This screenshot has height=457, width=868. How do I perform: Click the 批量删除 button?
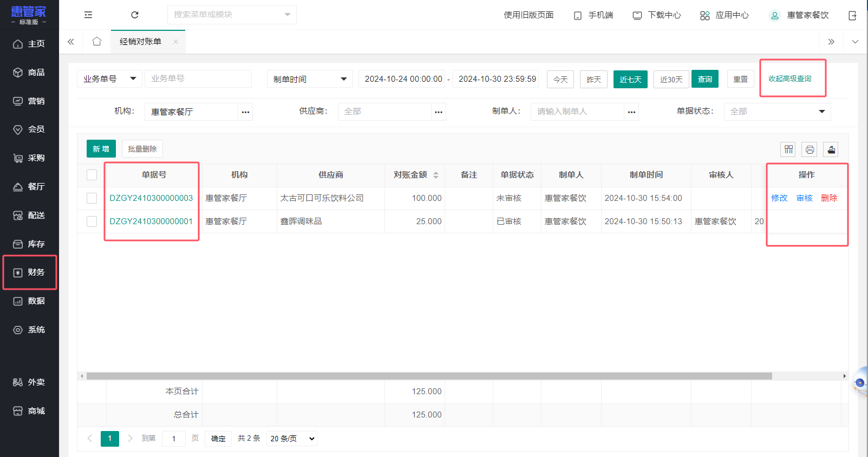tap(142, 149)
